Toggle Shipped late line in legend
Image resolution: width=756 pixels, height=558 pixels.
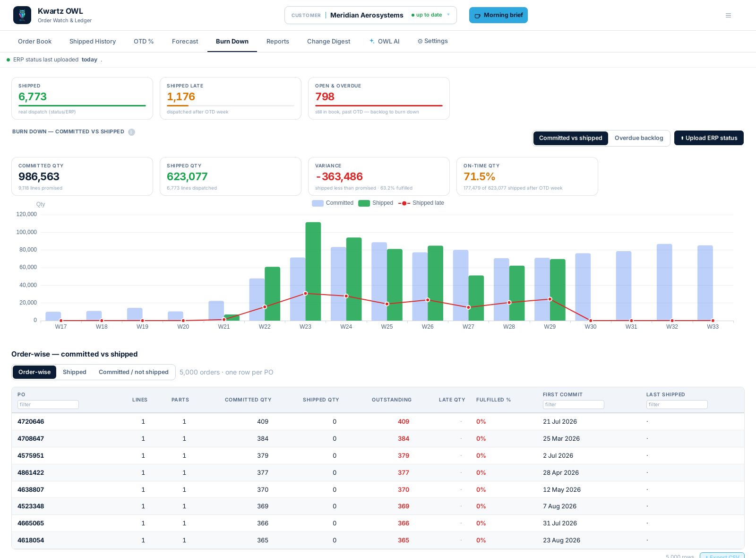[x=421, y=203]
